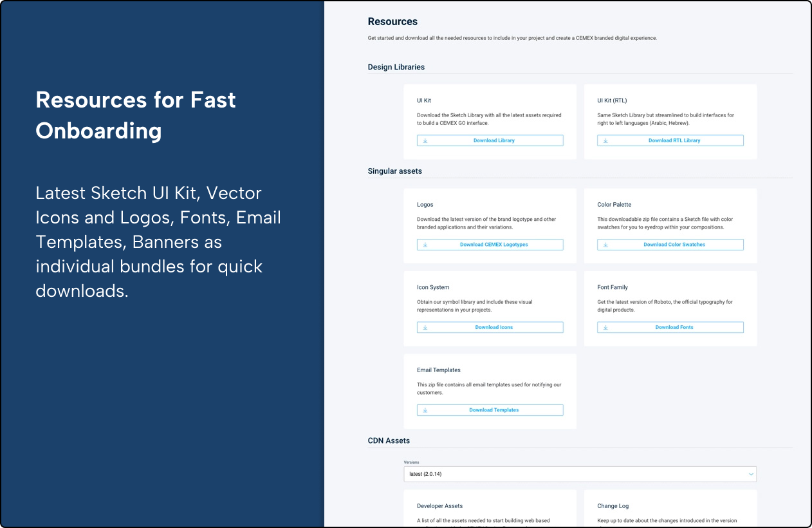This screenshot has width=812, height=528.
Task: Expand the chevron arrow on the Versions selector
Action: pyautogui.click(x=750, y=474)
